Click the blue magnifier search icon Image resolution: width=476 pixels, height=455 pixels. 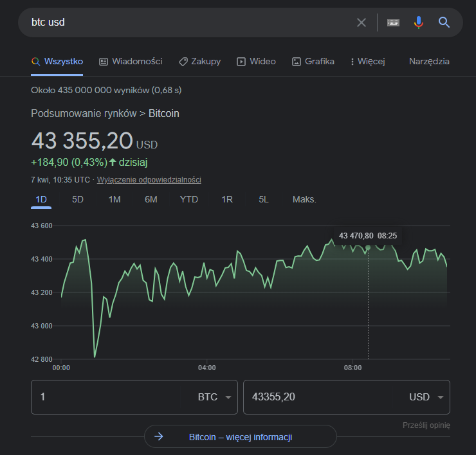pyautogui.click(x=444, y=22)
